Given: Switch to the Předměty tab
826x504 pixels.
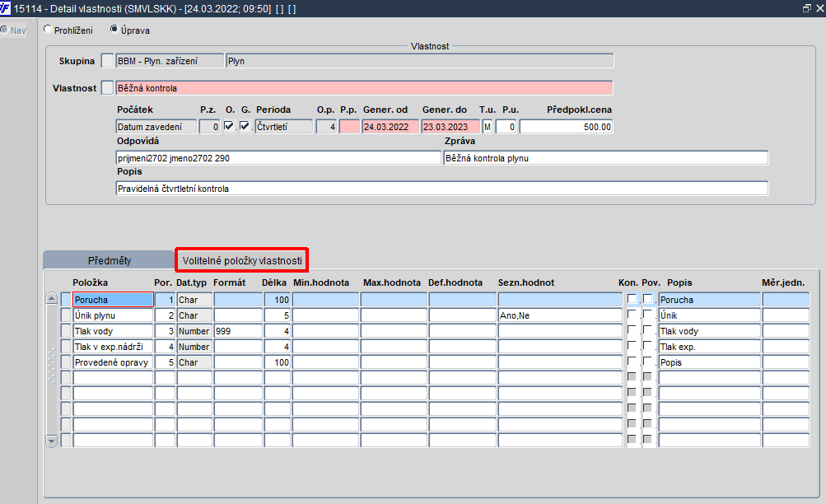Looking at the screenshot, I should (109, 260).
